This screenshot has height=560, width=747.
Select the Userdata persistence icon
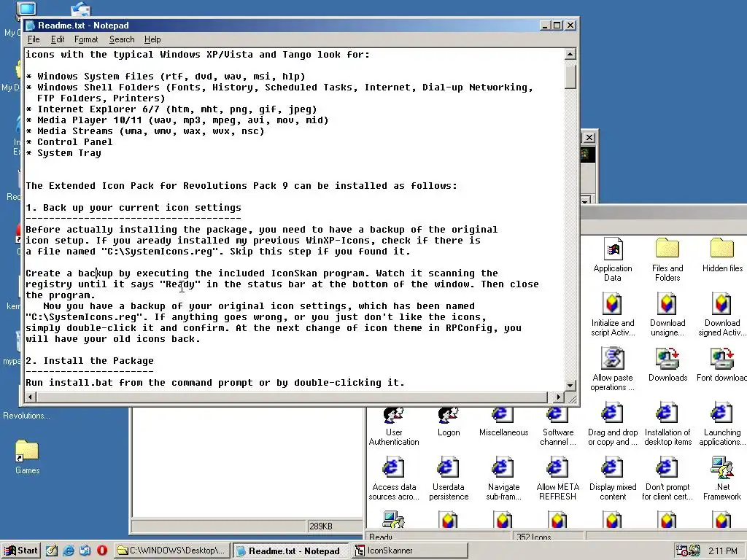coord(449,468)
